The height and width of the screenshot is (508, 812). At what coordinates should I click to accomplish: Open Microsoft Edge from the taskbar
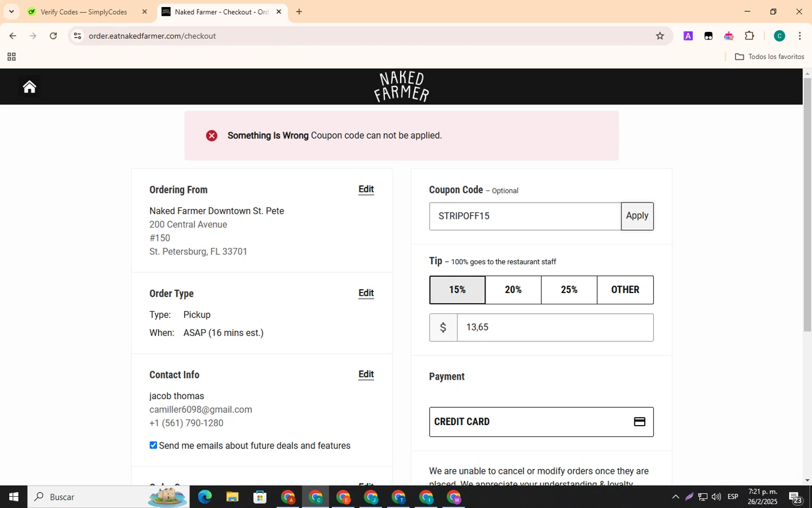click(205, 497)
